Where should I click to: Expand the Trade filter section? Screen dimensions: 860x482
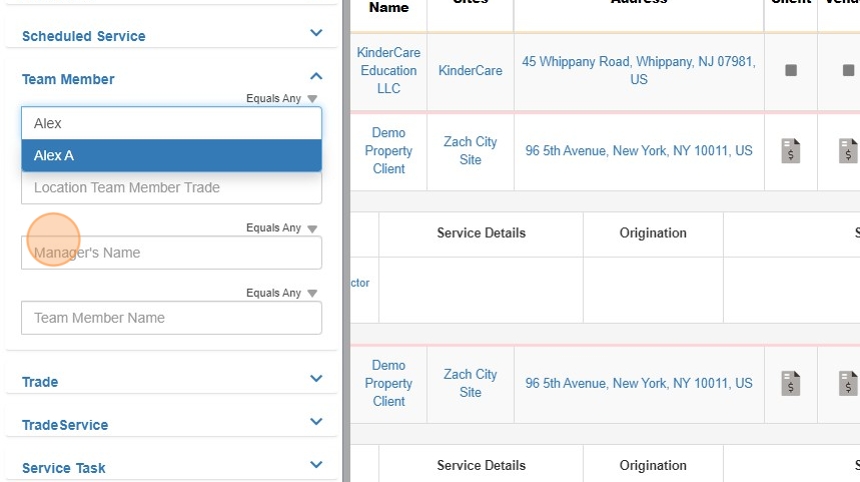click(316, 380)
